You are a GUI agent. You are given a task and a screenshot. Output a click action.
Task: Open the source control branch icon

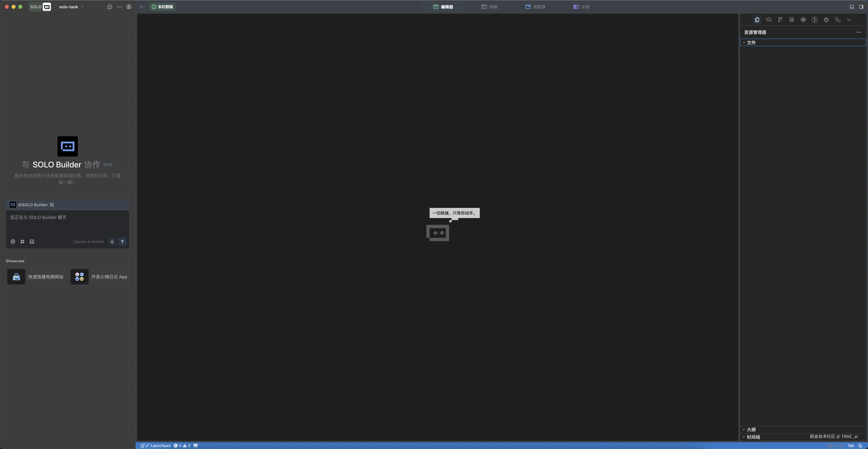[780, 20]
